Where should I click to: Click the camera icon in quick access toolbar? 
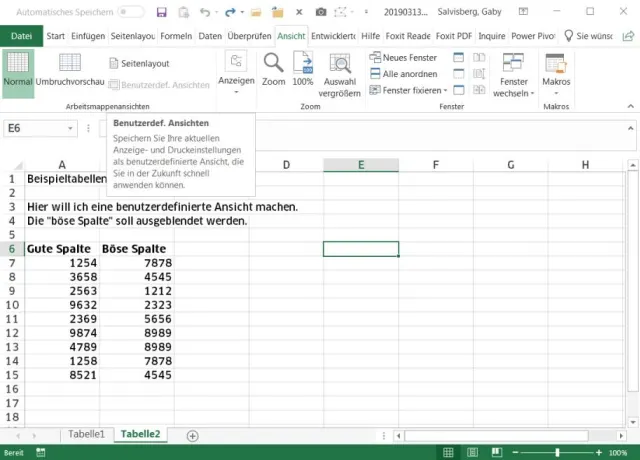[320, 12]
